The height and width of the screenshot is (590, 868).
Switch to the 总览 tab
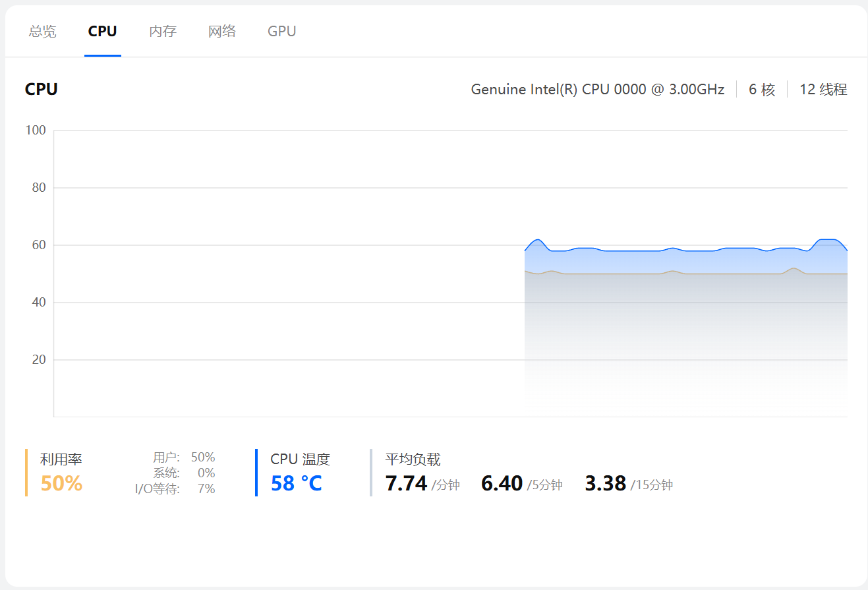tap(43, 31)
